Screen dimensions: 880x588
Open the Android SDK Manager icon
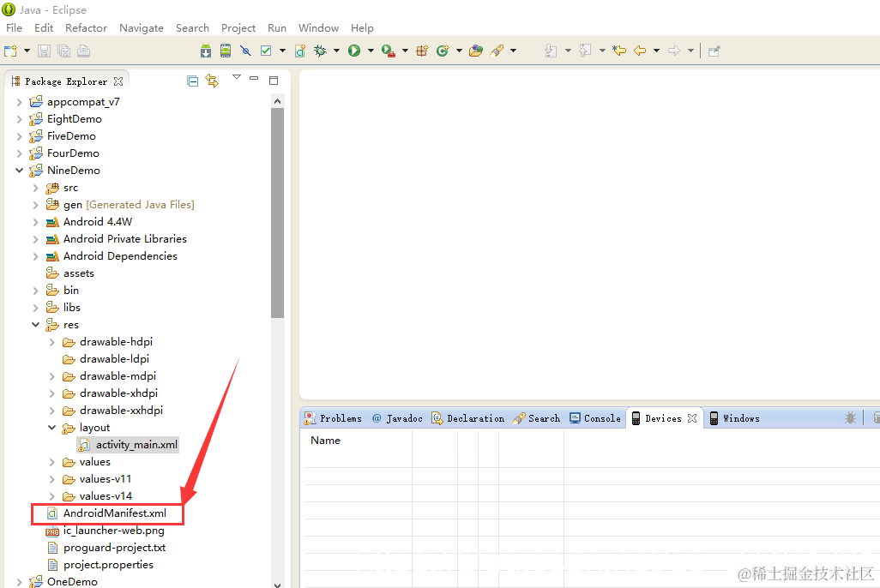206,51
